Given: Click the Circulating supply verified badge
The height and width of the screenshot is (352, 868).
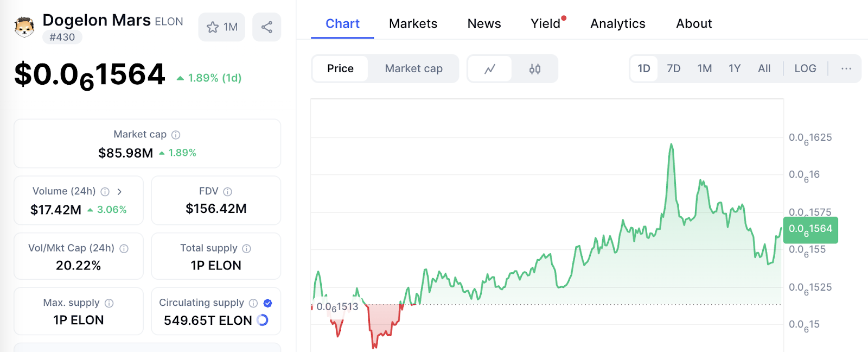Looking at the screenshot, I should click(x=267, y=303).
